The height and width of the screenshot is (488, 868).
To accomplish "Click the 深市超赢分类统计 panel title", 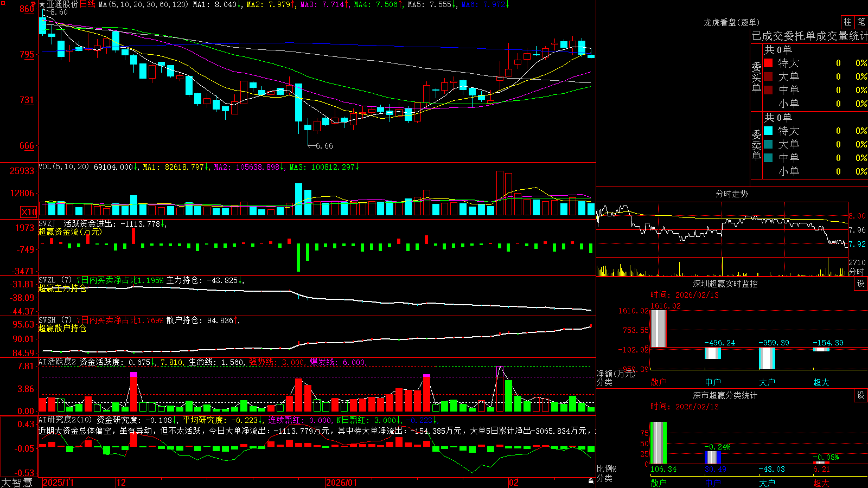I will [725, 395].
